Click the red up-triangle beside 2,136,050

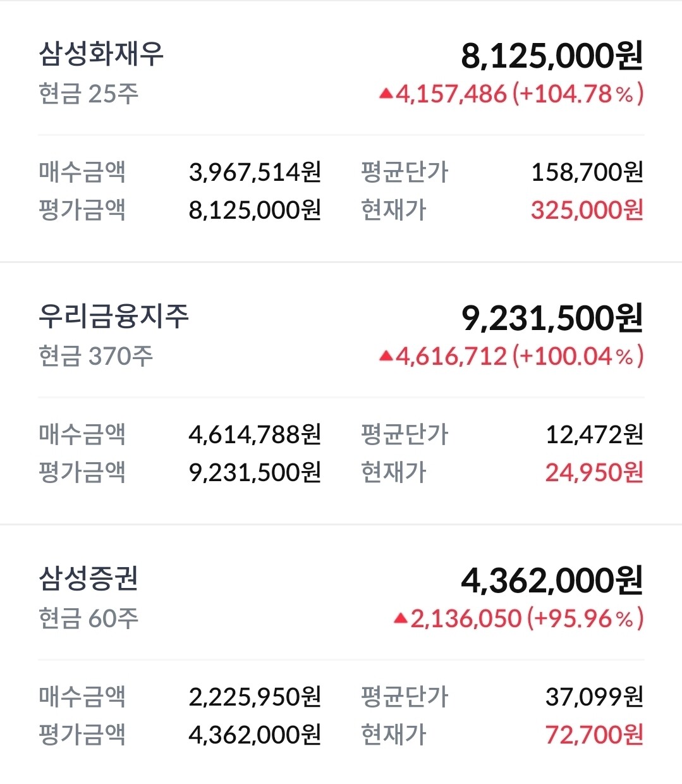(400, 618)
